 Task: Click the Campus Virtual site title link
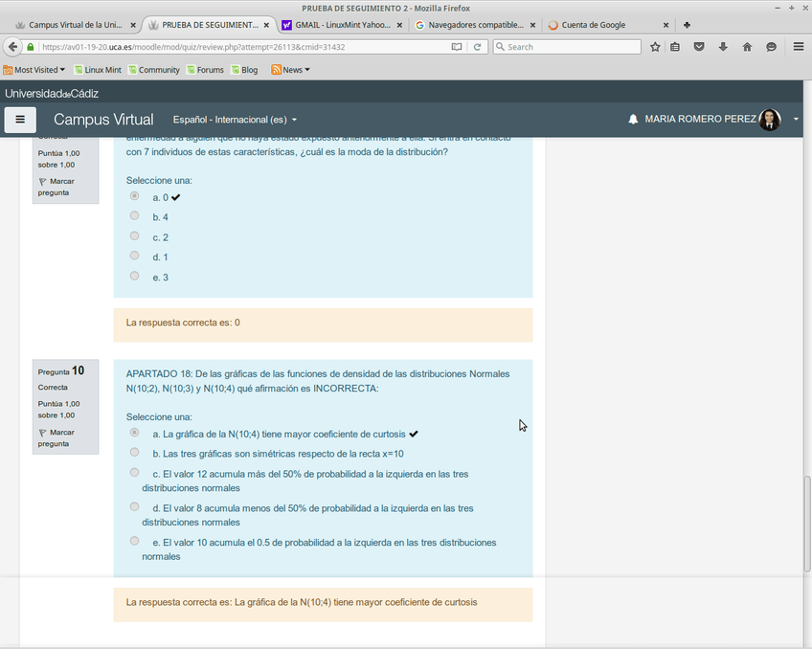tap(103, 120)
